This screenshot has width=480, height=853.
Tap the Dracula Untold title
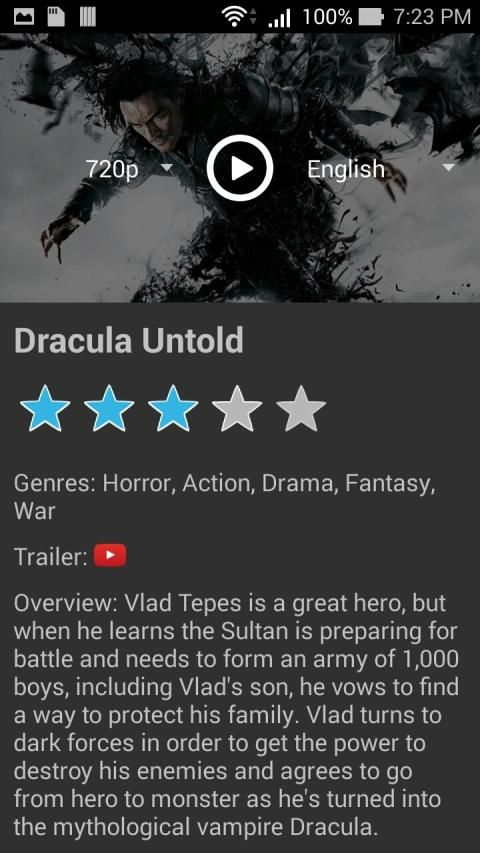pos(128,341)
